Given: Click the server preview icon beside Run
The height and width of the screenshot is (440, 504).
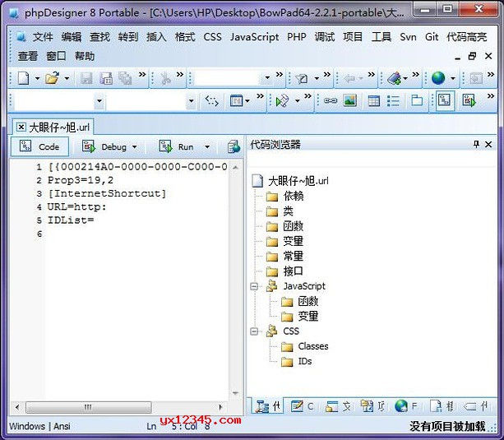Looking at the screenshot, I should point(234,147).
